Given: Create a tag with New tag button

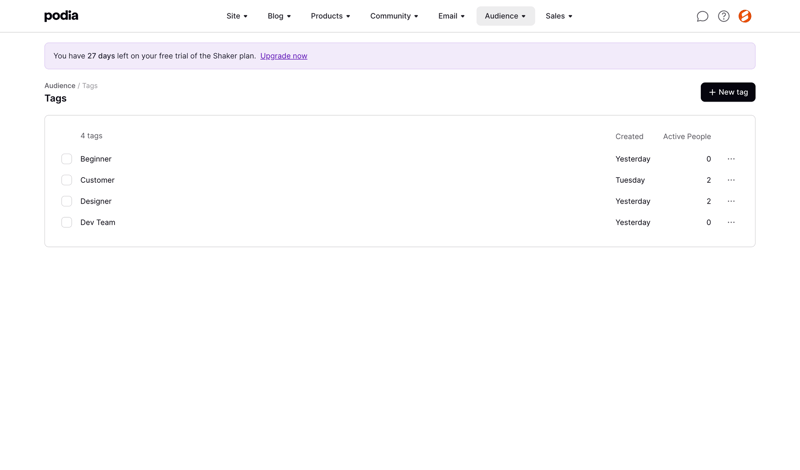Looking at the screenshot, I should [x=728, y=92].
